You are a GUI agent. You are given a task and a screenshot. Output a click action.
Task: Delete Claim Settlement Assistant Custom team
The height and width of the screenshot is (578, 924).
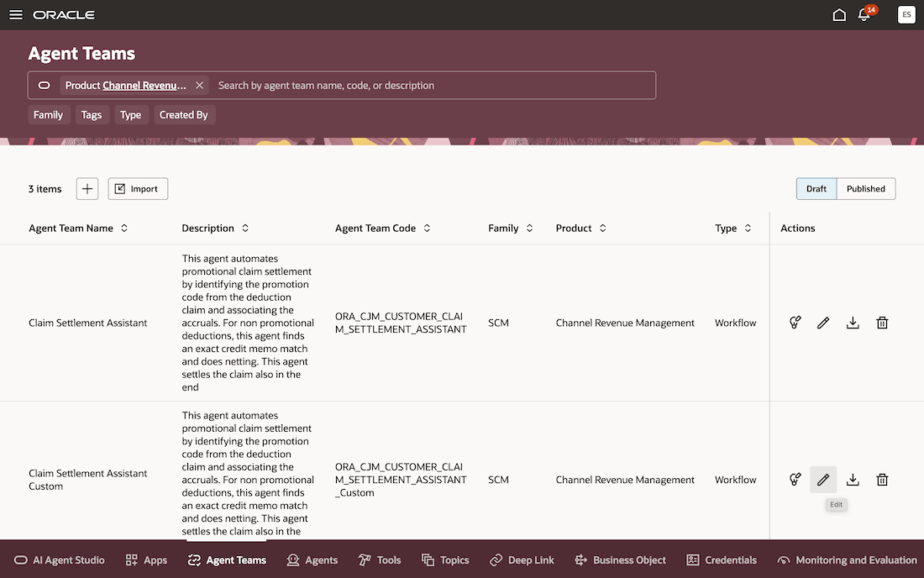[882, 479]
